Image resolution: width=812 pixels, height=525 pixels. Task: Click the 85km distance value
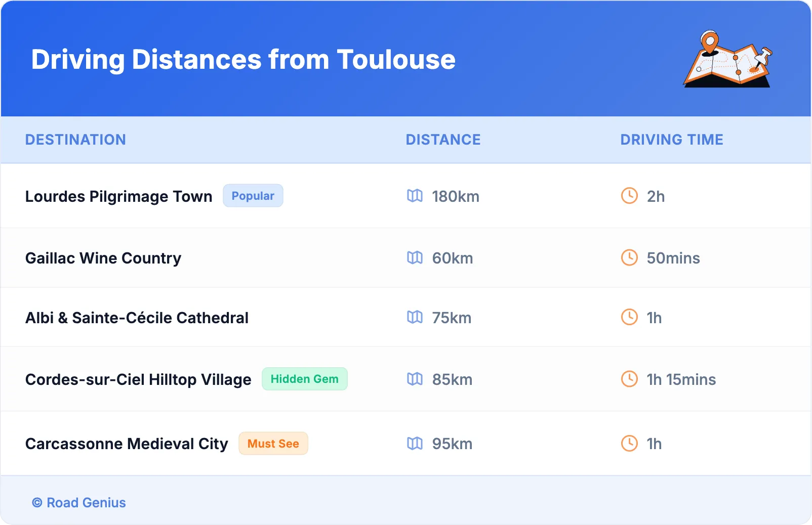pos(452,379)
